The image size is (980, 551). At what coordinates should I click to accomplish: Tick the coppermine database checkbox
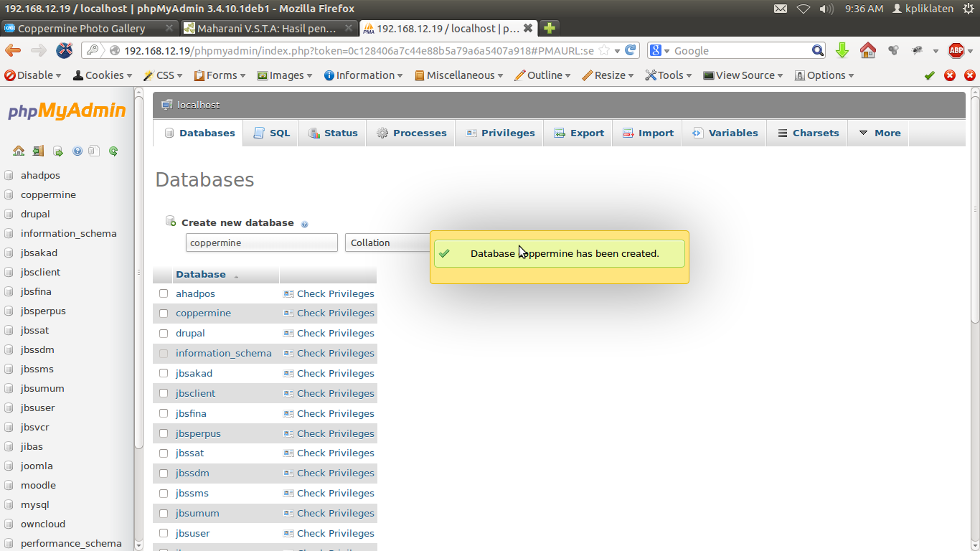point(164,314)
